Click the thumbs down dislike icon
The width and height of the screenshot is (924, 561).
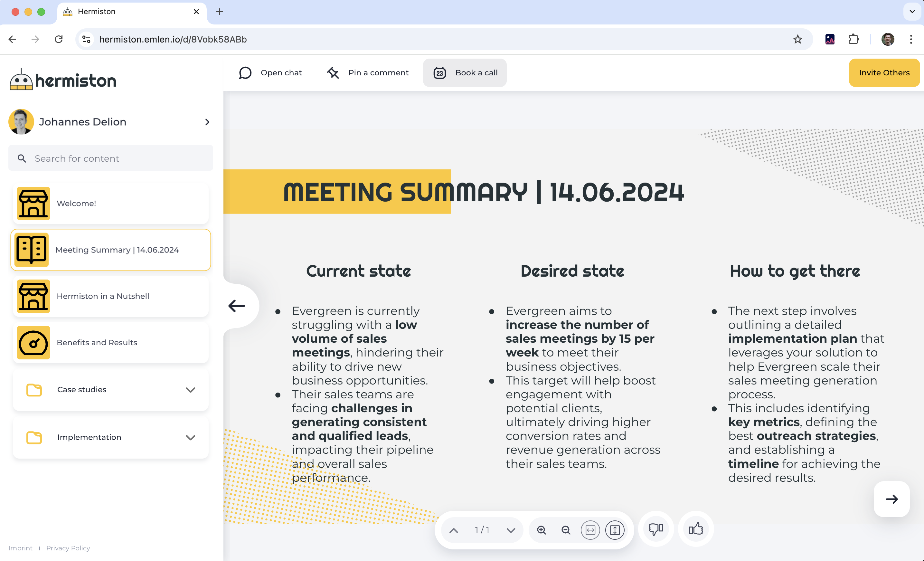point(655,529)
